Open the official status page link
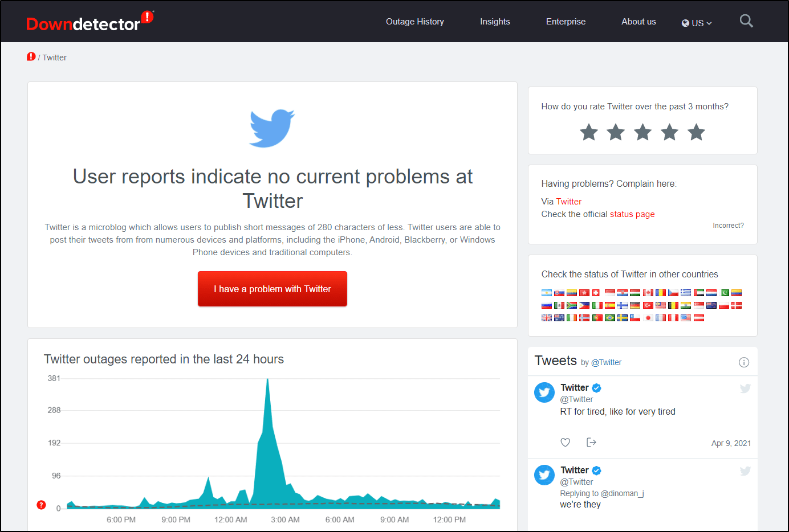789x532 pixels. (632, 214)
